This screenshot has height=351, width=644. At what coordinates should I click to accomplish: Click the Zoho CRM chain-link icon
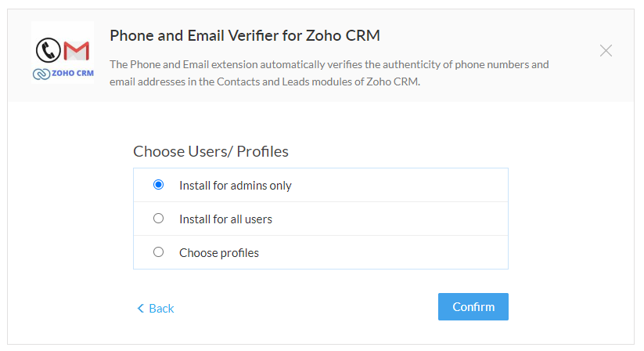[41, 74]
